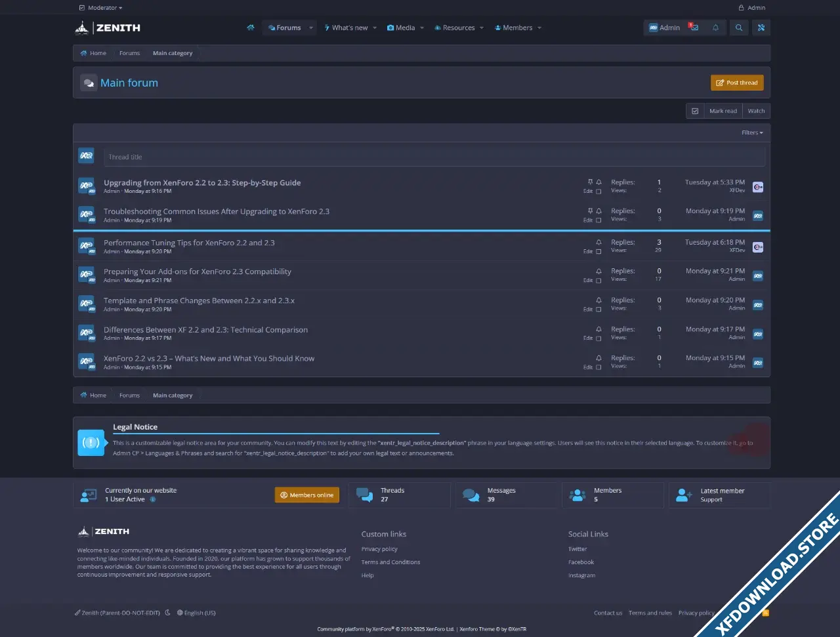This screenshot has width=840, height=637.
Task: Click the dark mode moon icon in footer
Action: (x=168, y=613)
